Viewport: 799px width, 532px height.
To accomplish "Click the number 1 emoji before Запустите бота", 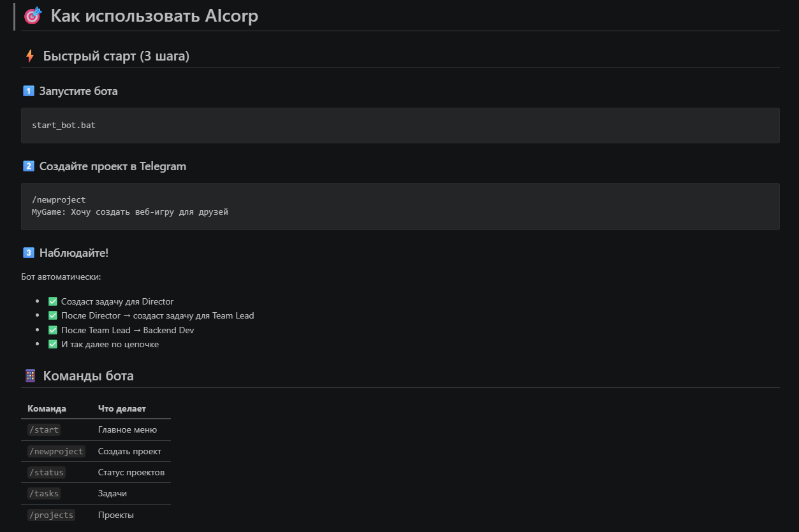I will 28,91.
